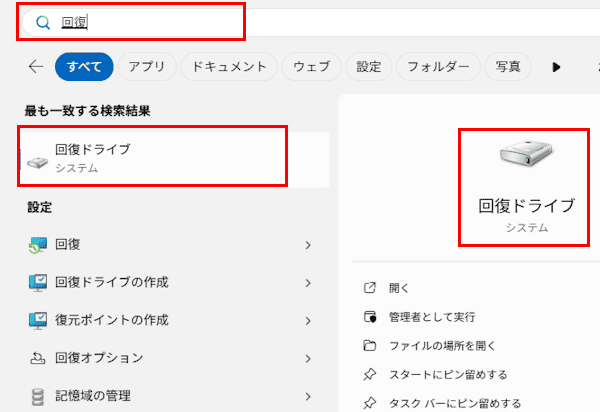This screenshot has height=412, width=600.
Task: Click the 復元ポイントの作成 monitor icon
Action: [x=38, y=321]
